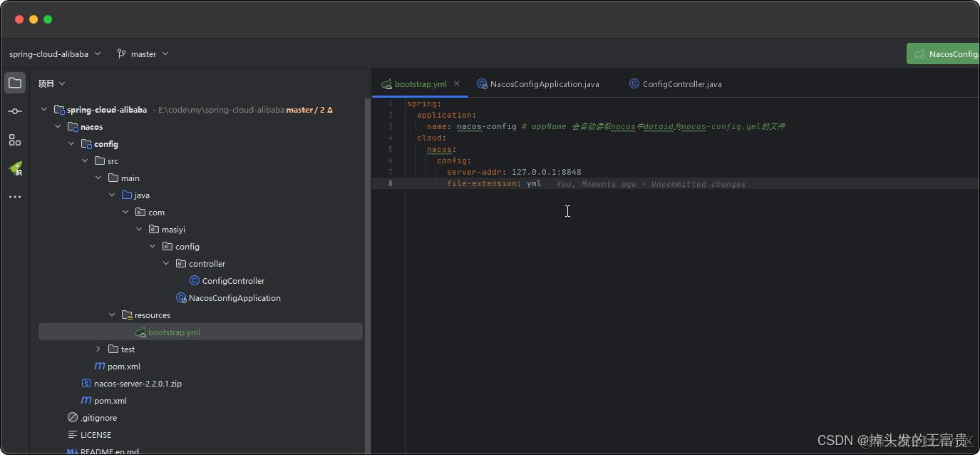
Task: Click the NacosConfigApplication class icon in tree
Action: pos(181,297)
